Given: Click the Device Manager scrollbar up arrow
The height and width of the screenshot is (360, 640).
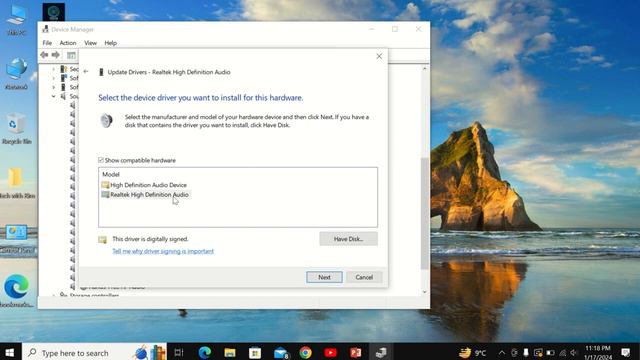Looking at the screenshot, I should [424, 69].
